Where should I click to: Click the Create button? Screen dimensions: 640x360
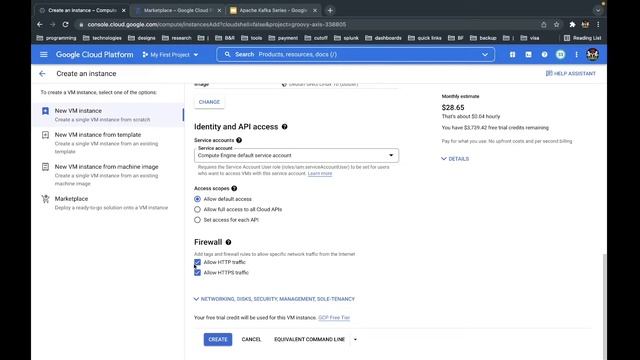pyautogui.click(x=218, y=339)
